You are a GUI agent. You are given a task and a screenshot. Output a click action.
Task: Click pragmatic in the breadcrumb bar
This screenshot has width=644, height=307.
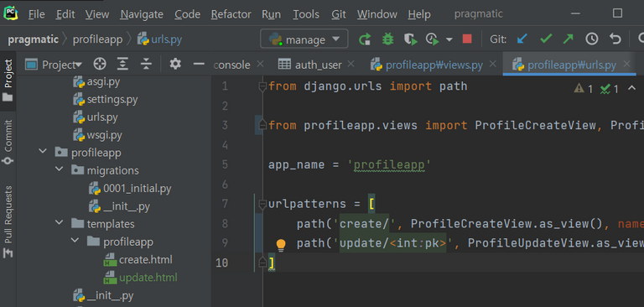(x=34, y=39)
